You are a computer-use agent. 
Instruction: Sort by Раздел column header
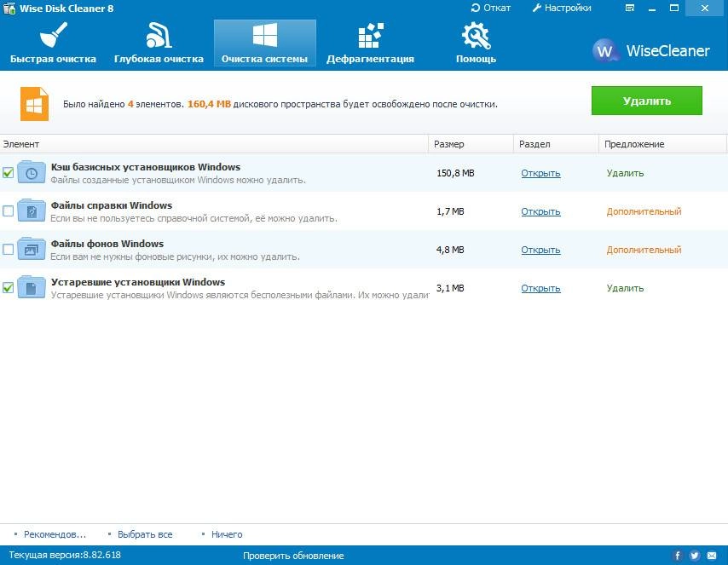tap(556, 144)
